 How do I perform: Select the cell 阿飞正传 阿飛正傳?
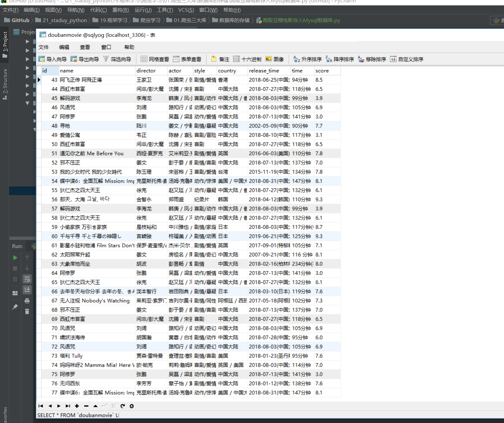pos(97,80)
